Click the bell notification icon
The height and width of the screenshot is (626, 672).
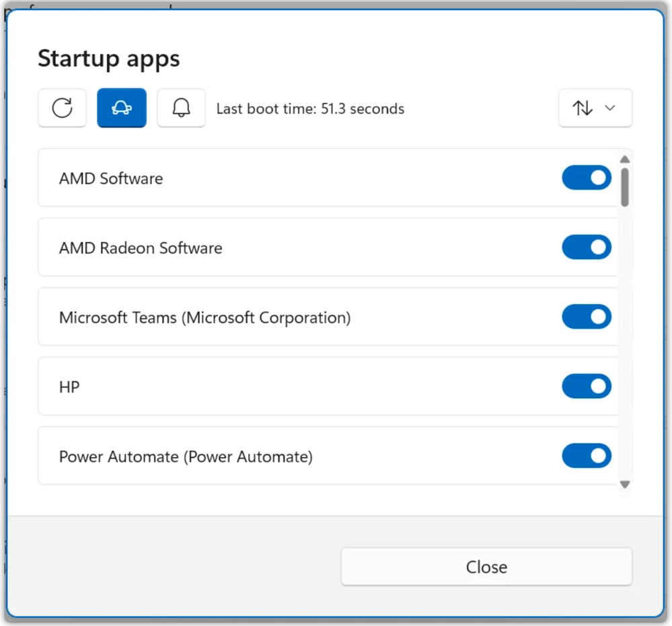(x=181, y=108)
